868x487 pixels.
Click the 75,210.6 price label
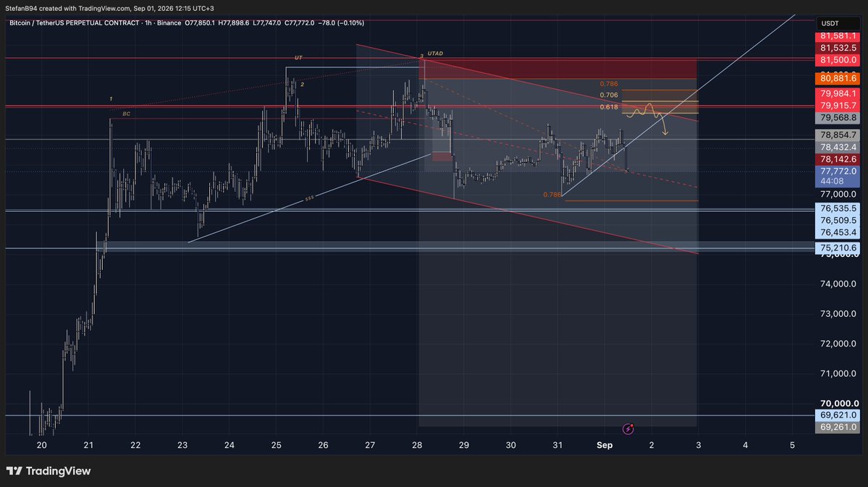[x=838, y=248]
